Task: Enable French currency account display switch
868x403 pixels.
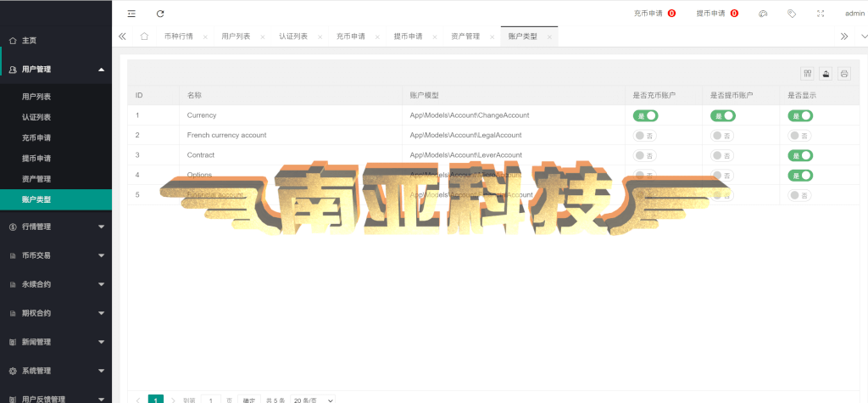Action: pyautogui.click(x=800, y=135)
